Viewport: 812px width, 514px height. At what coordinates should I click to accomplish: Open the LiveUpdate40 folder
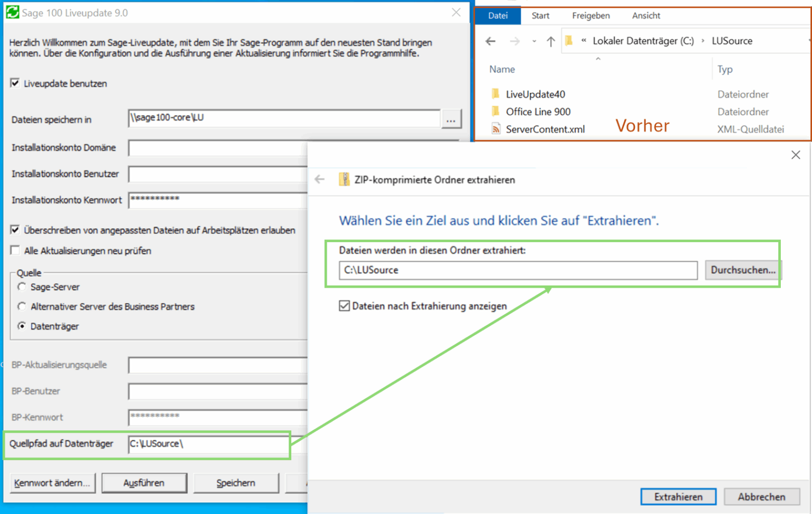point(536,94)
